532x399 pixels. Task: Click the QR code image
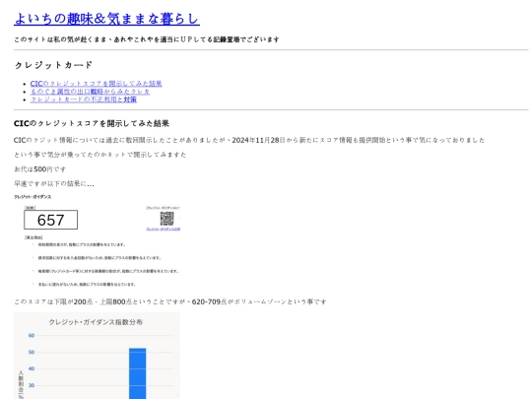click(x=166, y=219)
